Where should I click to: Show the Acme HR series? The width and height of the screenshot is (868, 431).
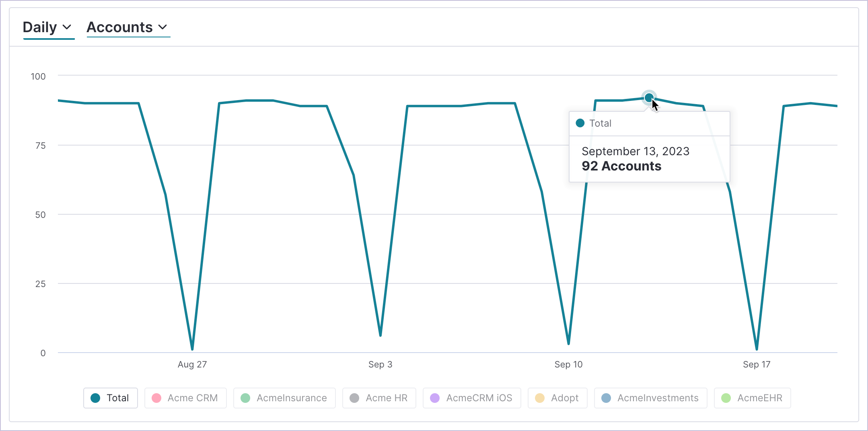(x=379, y=398)
